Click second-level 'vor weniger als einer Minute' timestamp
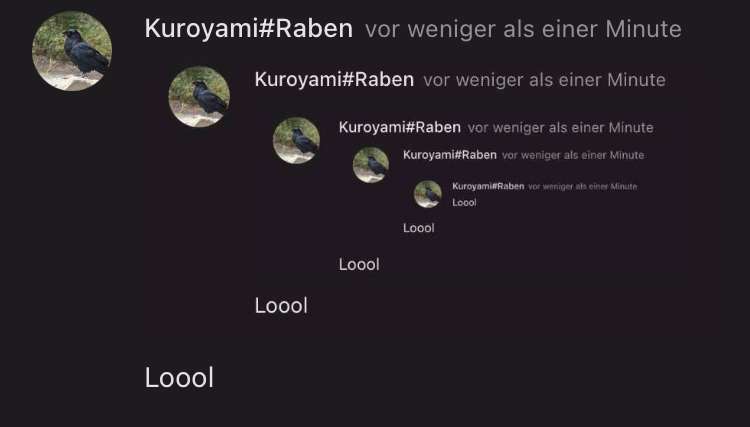 coord(544,80)
